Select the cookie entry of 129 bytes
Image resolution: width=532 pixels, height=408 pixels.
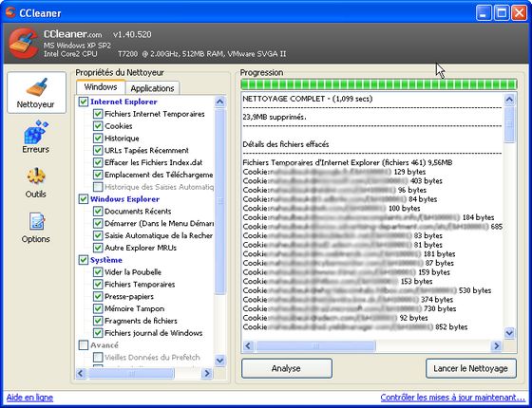[333, 172]
